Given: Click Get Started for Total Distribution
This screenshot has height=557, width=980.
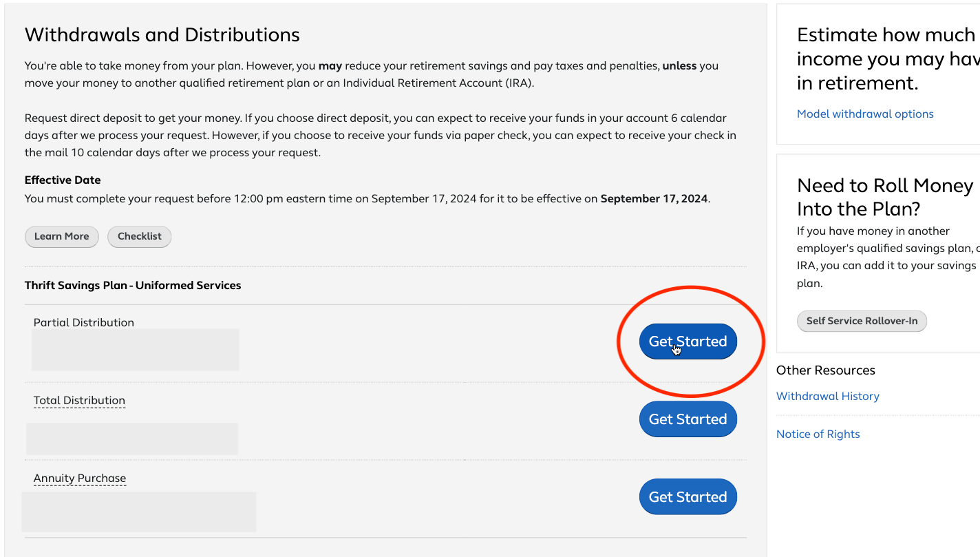Looking at the screenshot, I should tap(688, 419).
